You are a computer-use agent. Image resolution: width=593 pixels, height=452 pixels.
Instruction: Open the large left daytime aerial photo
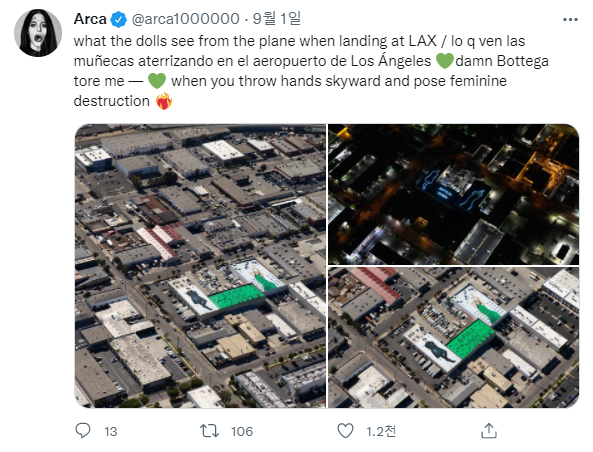[x=200, y=266]
